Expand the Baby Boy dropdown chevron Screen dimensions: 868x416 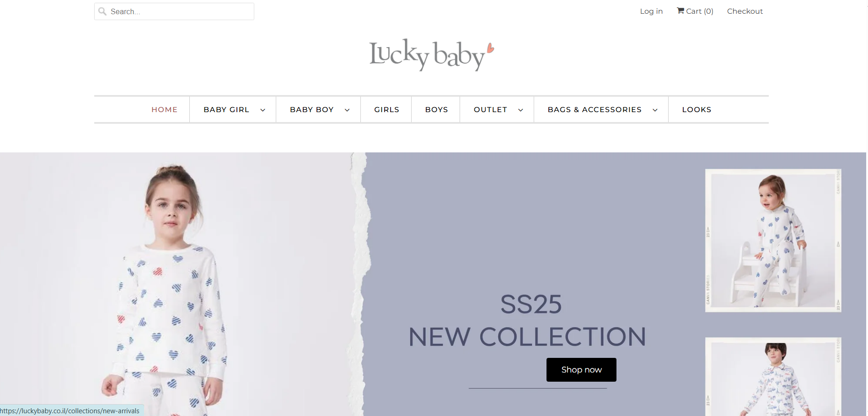[347, 110]
